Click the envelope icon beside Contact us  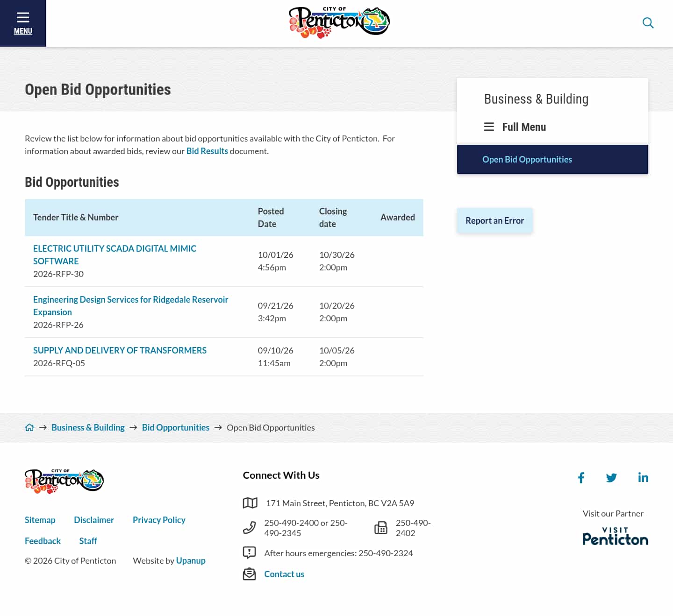pyautogui.click(x=250, y=574)
